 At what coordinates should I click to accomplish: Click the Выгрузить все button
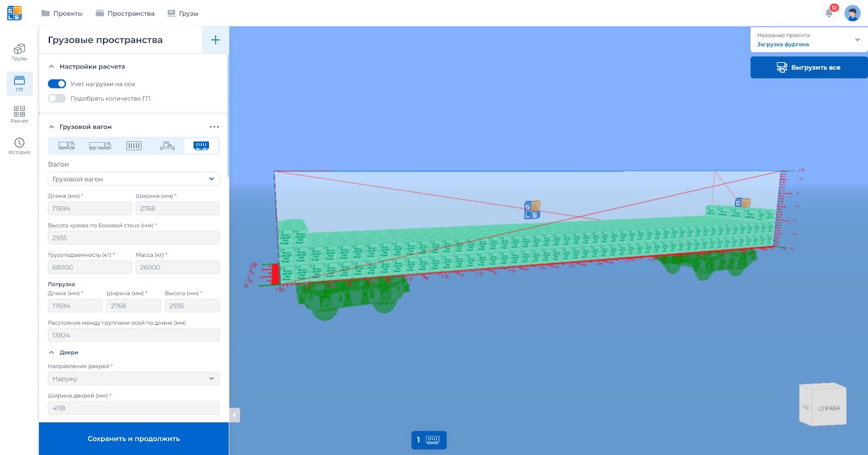[809, 67]
